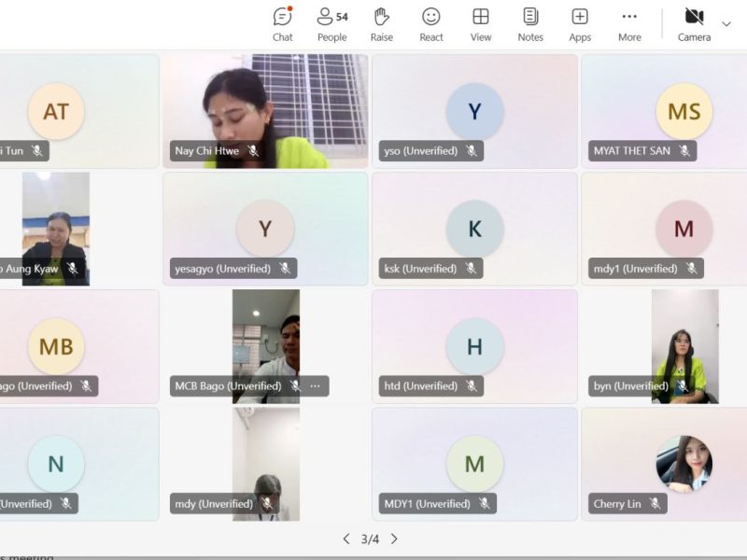This screenshot has height=560, width=747.
Task: Open the More actions menu
Action: pyautogui.click(x=629, y=25)
